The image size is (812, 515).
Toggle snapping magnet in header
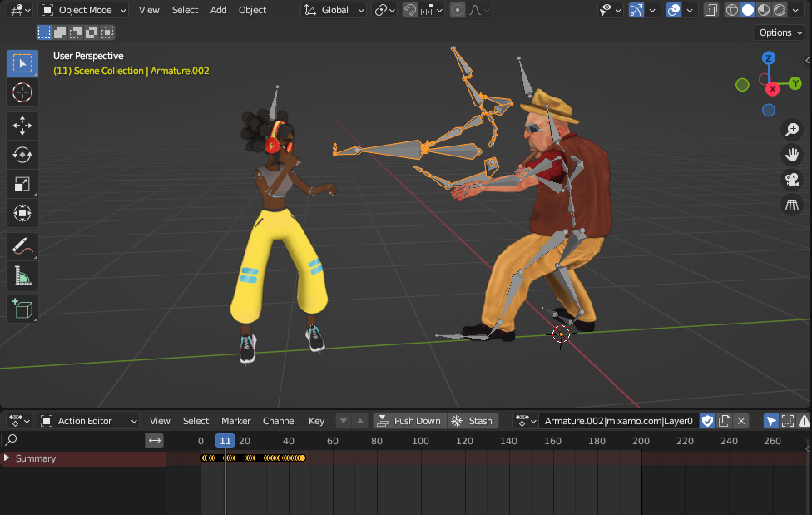point(409,10)
